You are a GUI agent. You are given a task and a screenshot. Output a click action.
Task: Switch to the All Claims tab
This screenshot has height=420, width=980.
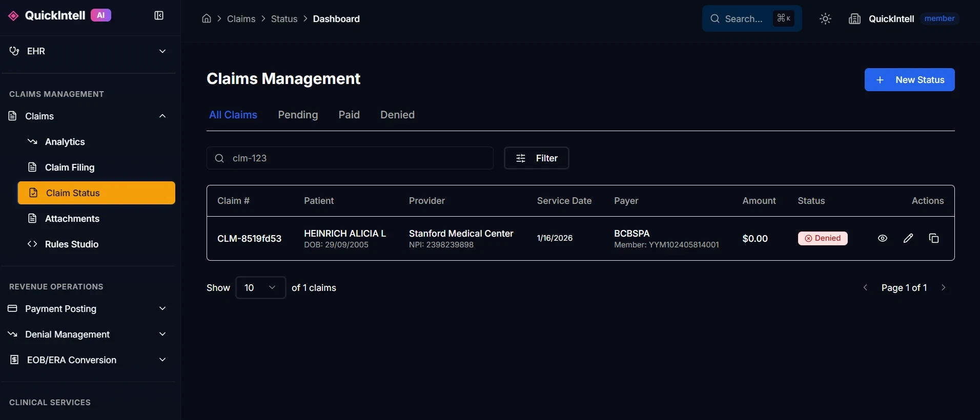tap(233, 115)
